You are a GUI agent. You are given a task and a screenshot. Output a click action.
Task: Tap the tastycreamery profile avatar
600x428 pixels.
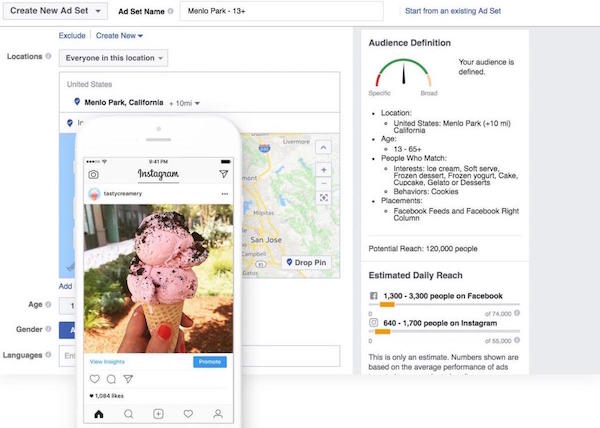[x=94, y=194]
